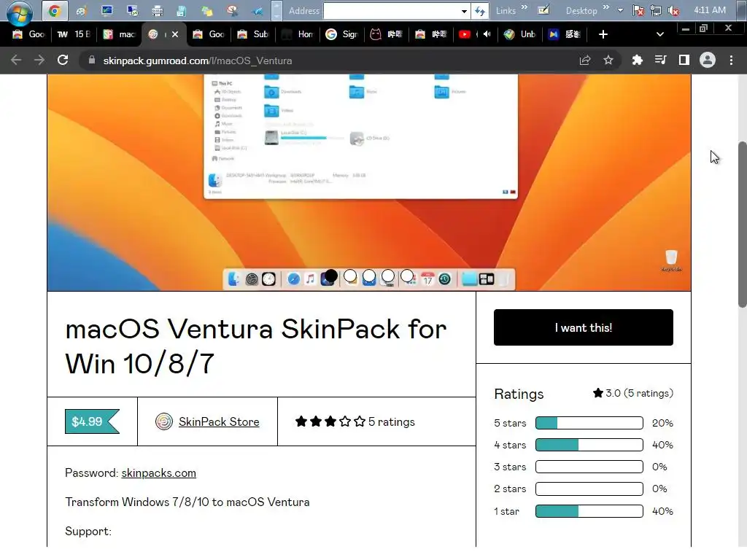Open the Chrome three-dot menu

coord(731,60)
